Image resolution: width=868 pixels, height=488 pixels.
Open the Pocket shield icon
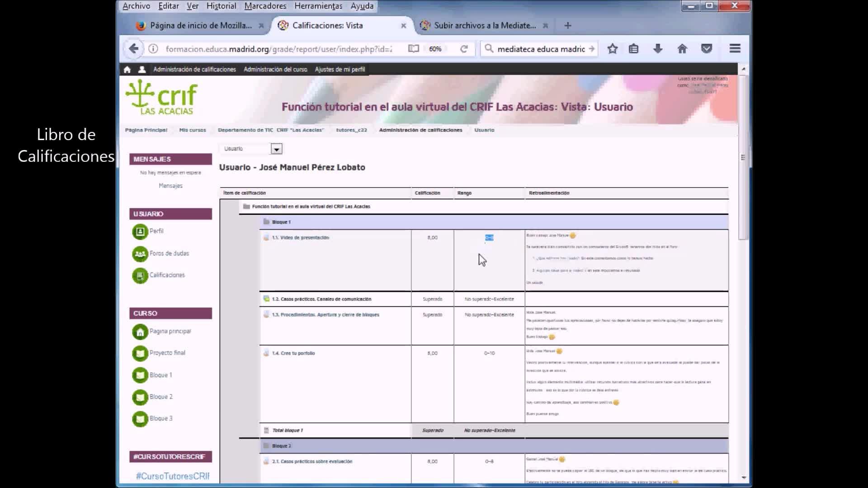point(707,49)
